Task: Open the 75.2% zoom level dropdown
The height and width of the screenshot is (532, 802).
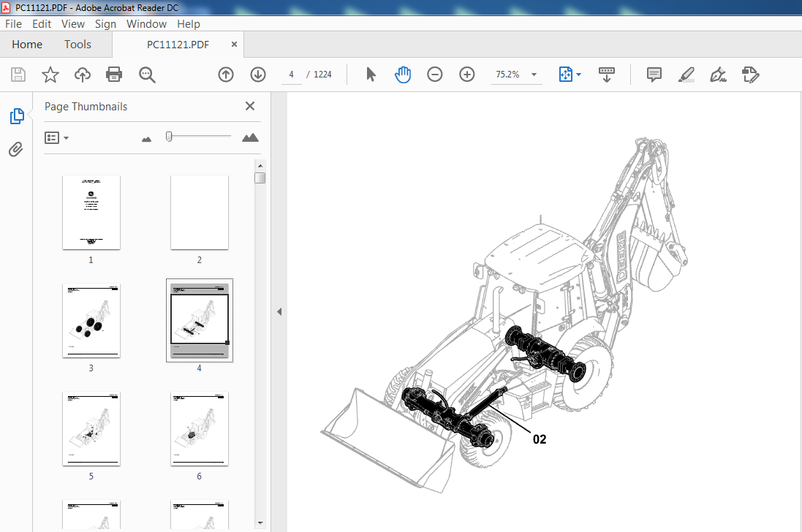Action: pyautogui.click(x=534, y=75)
